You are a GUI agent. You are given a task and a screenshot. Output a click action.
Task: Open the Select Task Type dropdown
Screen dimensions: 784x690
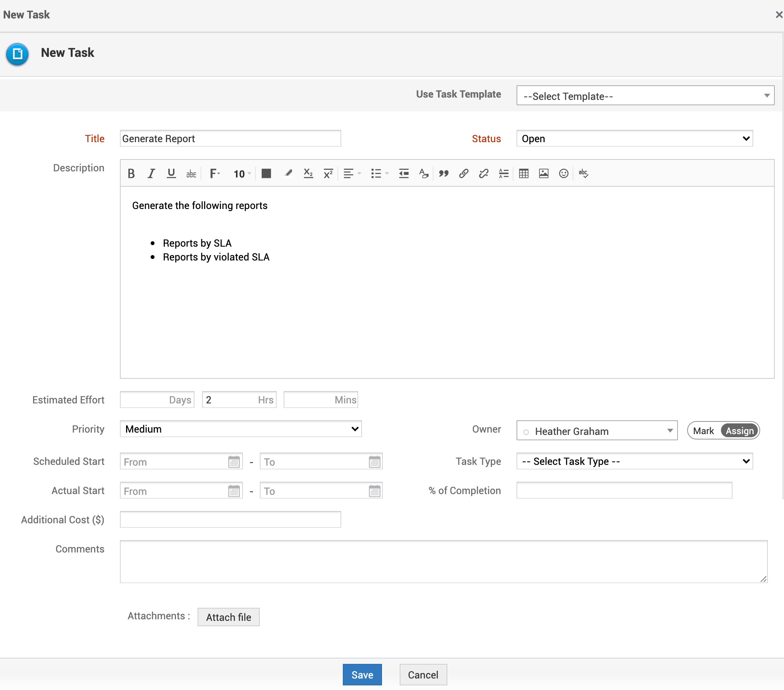pos(634,461)
